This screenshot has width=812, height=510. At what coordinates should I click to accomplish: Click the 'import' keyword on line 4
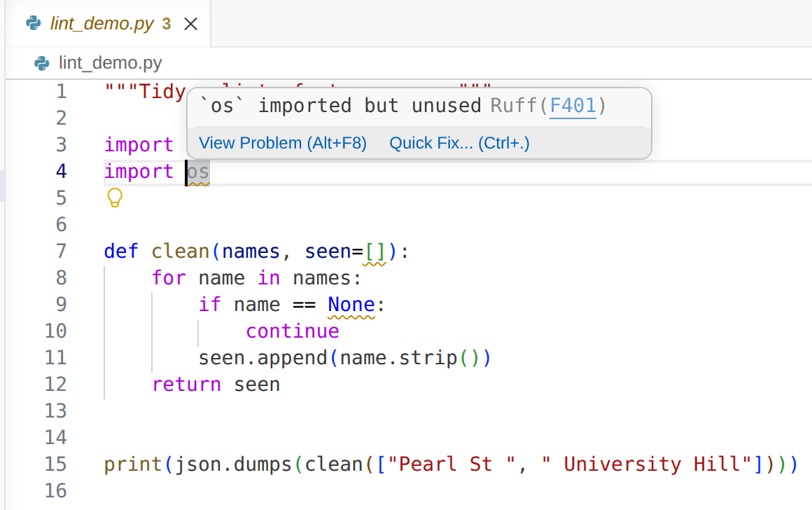click(139, 172)
